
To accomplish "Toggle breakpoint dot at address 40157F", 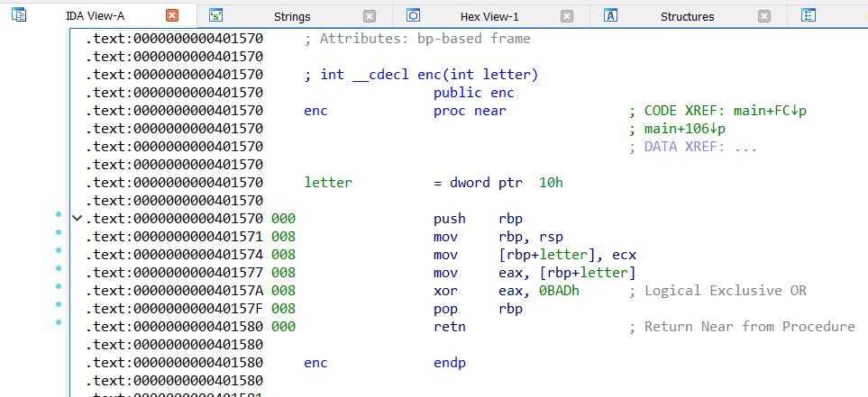I will (x=59, y=304).
